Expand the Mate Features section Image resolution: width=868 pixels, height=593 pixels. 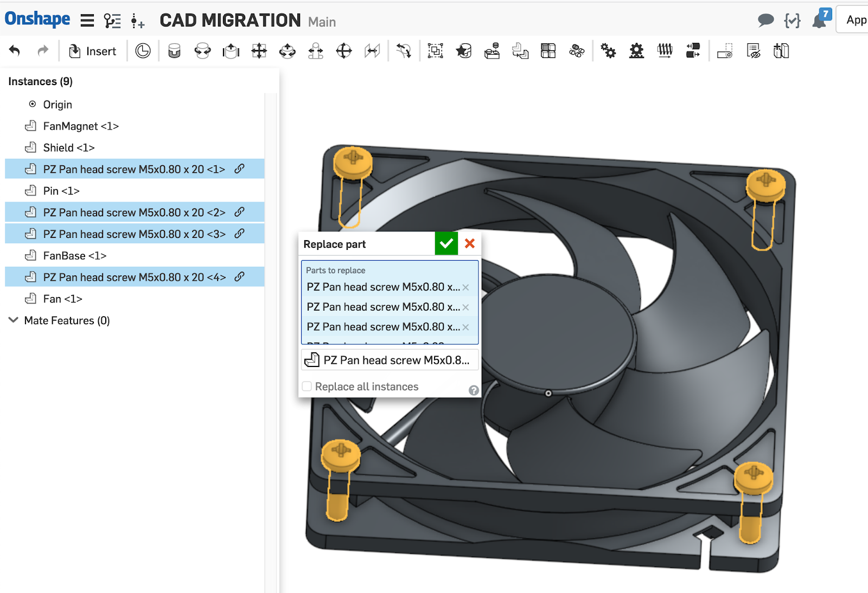[x=14, y=320]
